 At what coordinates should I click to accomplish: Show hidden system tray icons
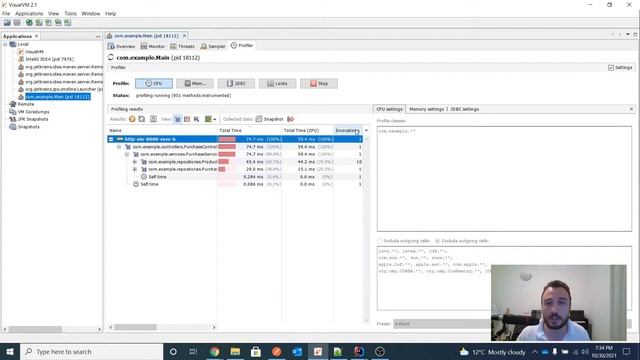coord(535,351)
